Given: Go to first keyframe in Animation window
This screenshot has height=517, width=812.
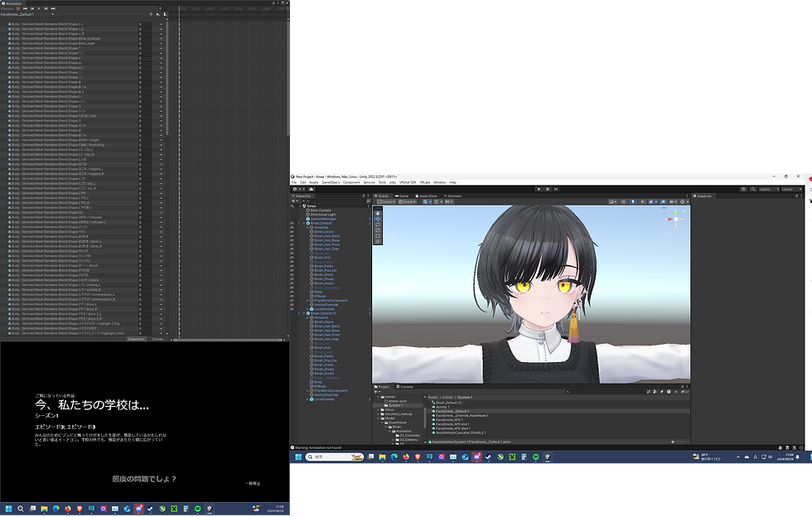Looking at the screenshot, I should click(x=26, y=9).
